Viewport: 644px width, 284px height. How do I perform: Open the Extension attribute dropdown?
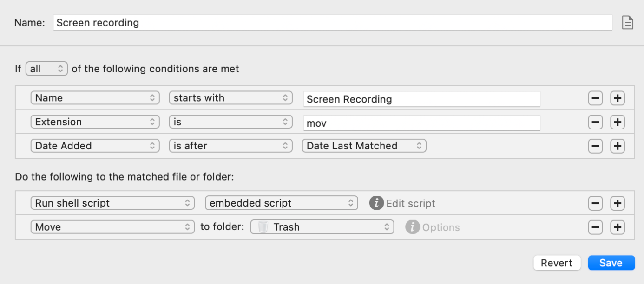click(95, 122)
